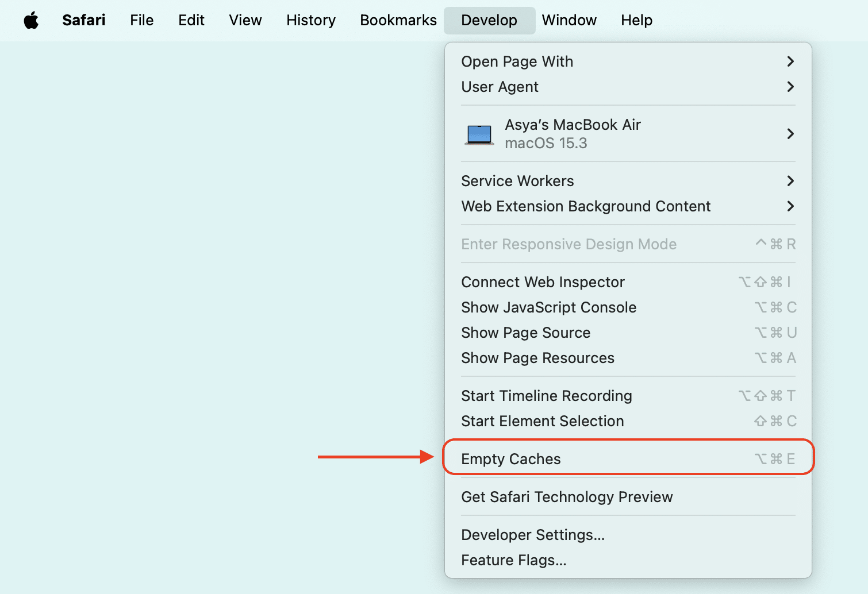
Task: Open the Help menu
Action: 636,21
